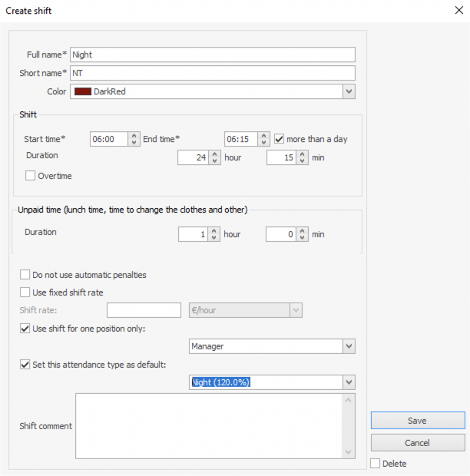Uncheck the 'more than a day' checkbox
Screen dimensions: 470x476
point(280,139)
